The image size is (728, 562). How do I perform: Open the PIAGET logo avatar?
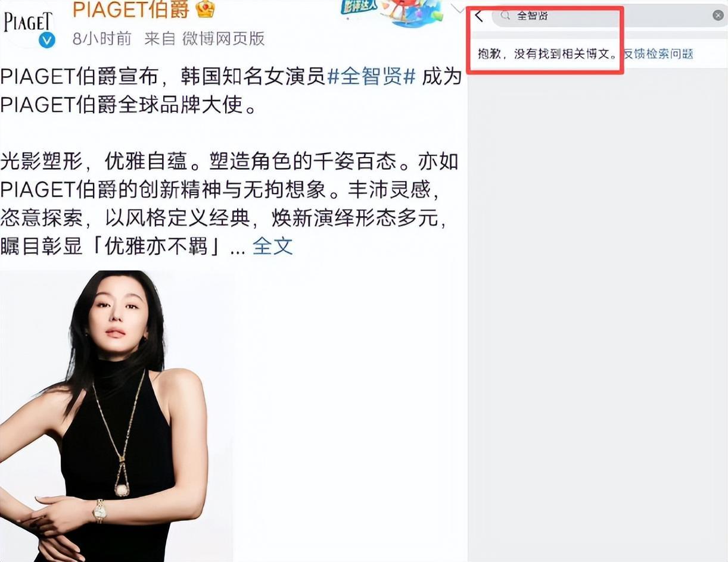[x=27, y=23]
